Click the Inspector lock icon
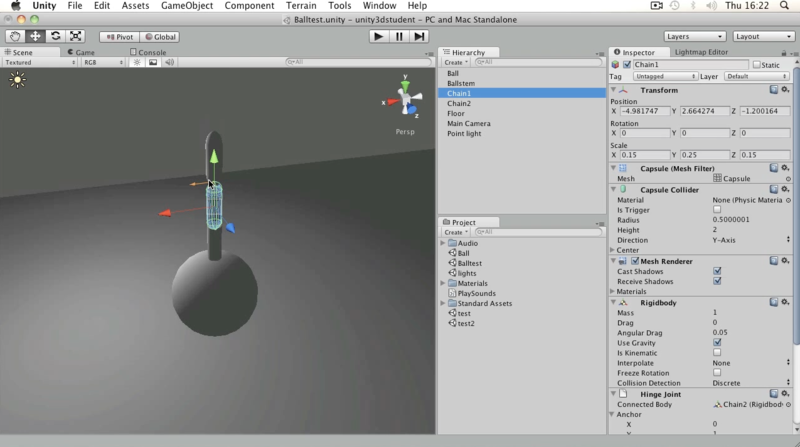The height and width of the screenshot is (447, 800). 784,53
